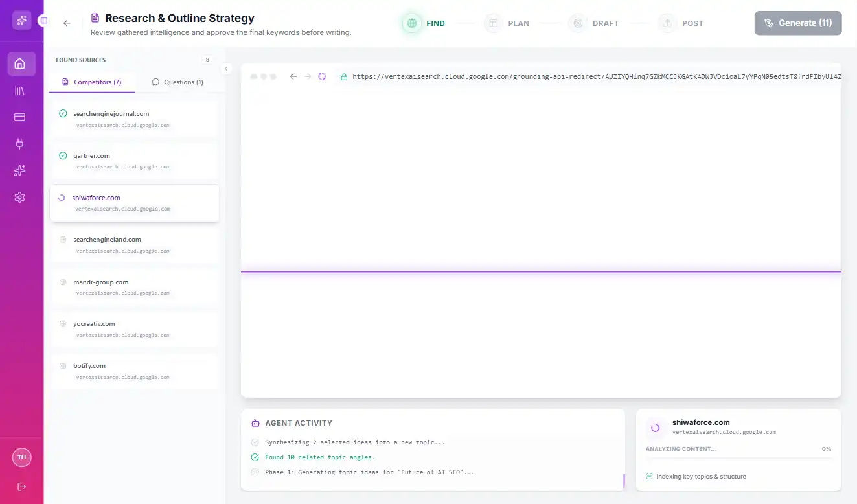This screenshot has height=504, width=857.
Task: Open Settings via the gear icon
Action: click(x=21, y=197)
